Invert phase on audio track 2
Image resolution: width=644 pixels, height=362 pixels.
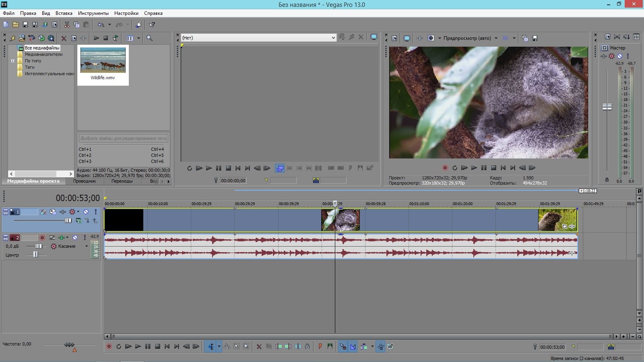click(x=52, y=238)
